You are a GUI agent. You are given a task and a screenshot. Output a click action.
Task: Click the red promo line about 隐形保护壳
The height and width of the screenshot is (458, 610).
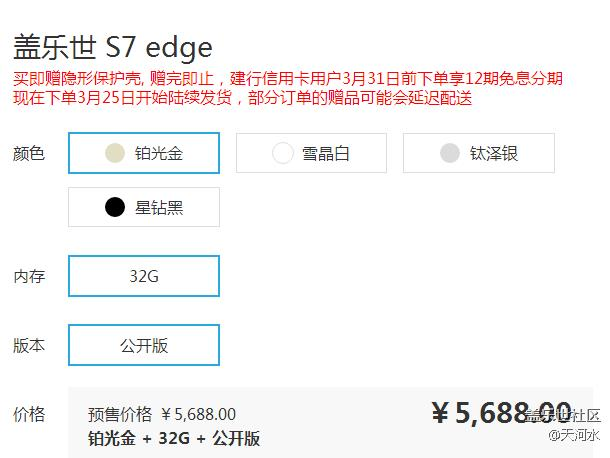pyautogui.click(x=288, y=79)
